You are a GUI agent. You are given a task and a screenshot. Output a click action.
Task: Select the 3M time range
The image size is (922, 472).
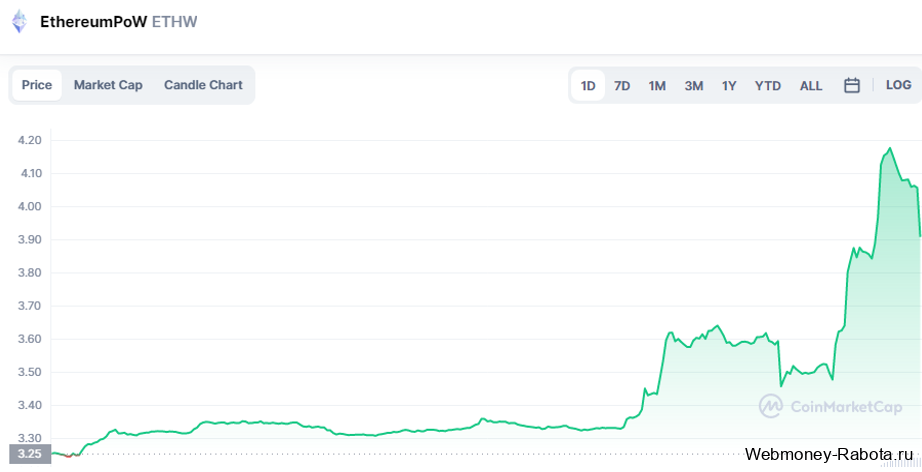click(x=694, y=86)
